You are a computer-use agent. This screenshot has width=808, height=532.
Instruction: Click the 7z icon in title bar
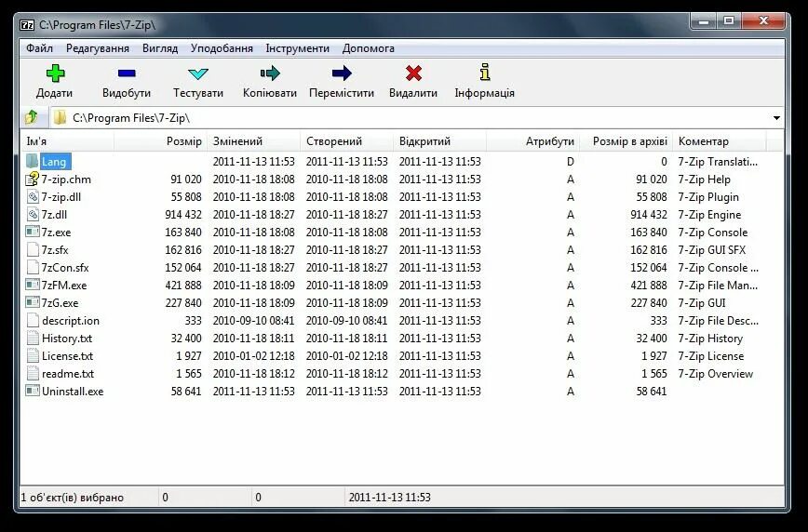[27, 25]
